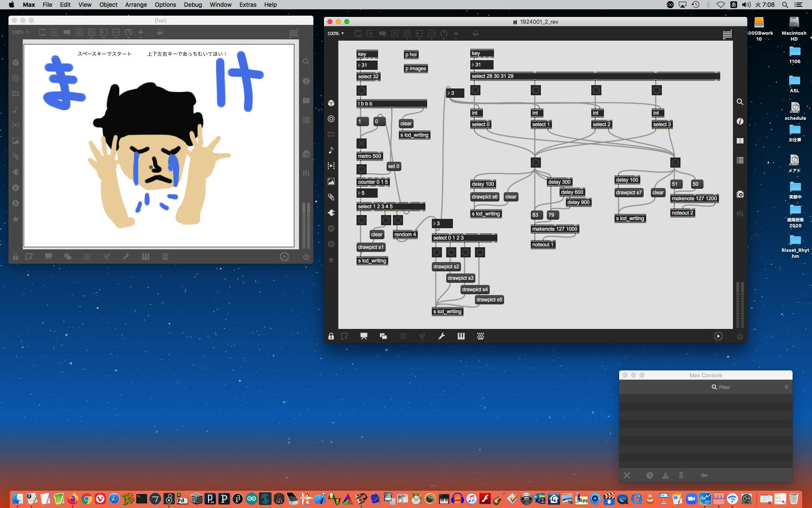Click the images browser icon in left sidebar
The width and height of the screenshot is (812, 508).
pyautogui.click(x=331, y=182)
